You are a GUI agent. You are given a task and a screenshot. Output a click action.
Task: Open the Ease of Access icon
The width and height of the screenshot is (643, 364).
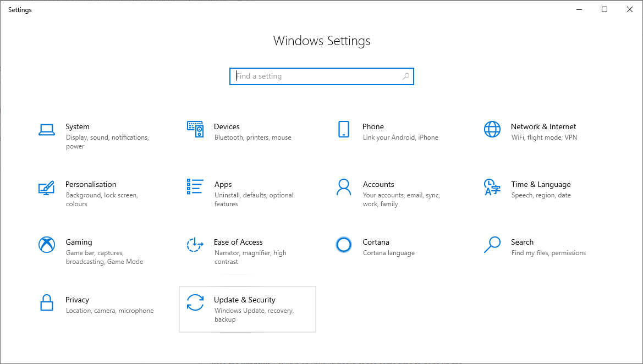click(195, 244)
